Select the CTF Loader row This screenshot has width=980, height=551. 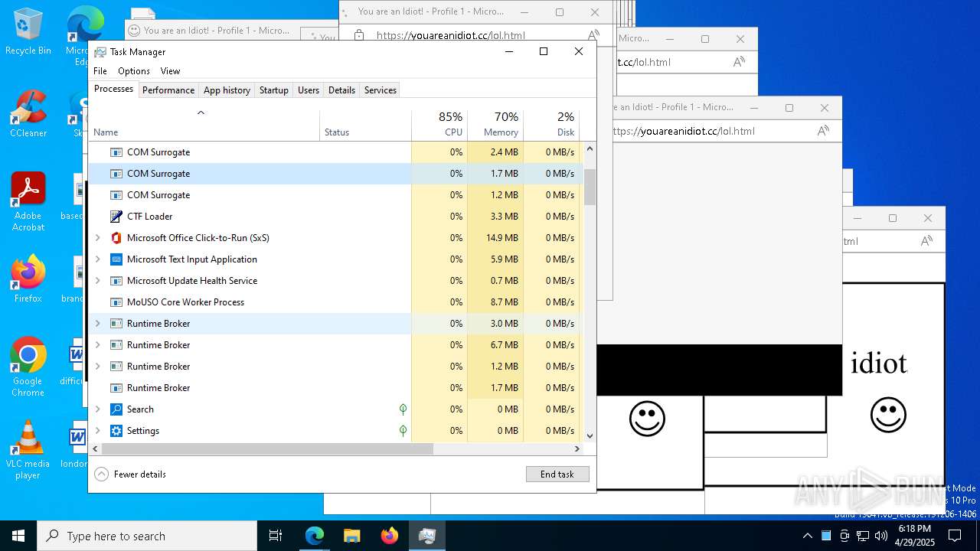[x=336, y=217]
